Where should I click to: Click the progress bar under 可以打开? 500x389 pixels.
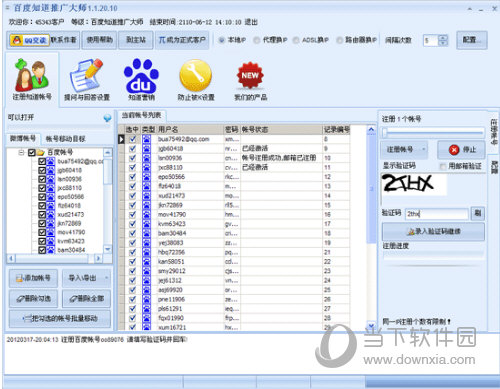point(59,127)
